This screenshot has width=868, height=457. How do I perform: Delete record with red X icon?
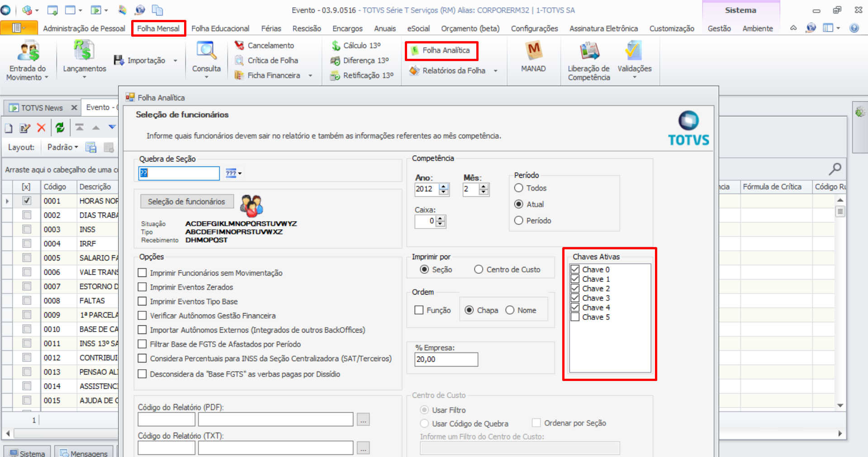(41, 128)
